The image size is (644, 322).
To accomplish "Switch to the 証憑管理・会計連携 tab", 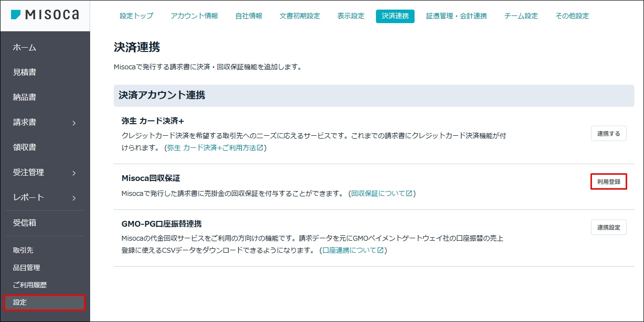I will [x=456, y=16].
